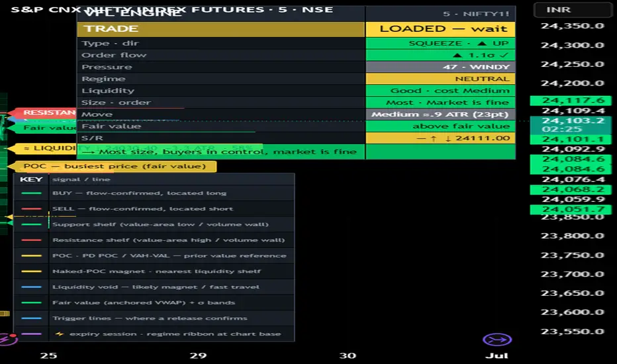Image resolution: width=617 pixels, height=364 pixels.
Task: Click the green 24,051.7 price label
Action: pos(571,209)
